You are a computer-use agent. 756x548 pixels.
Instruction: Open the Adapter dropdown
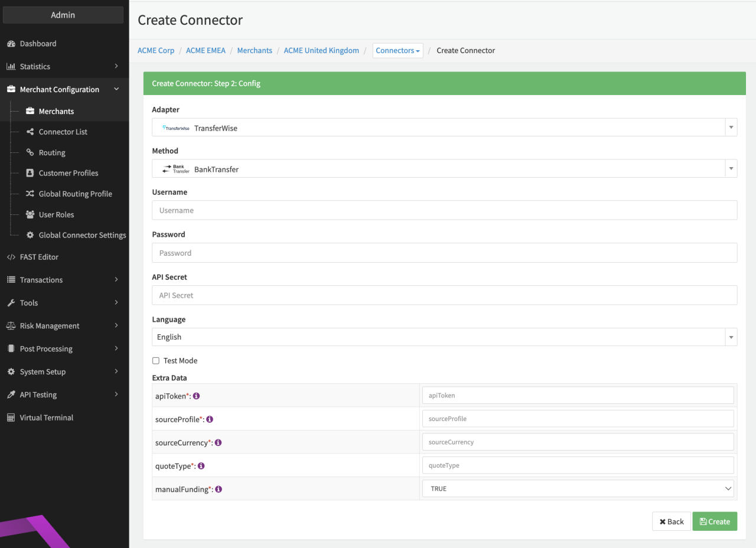pos(444,128)
